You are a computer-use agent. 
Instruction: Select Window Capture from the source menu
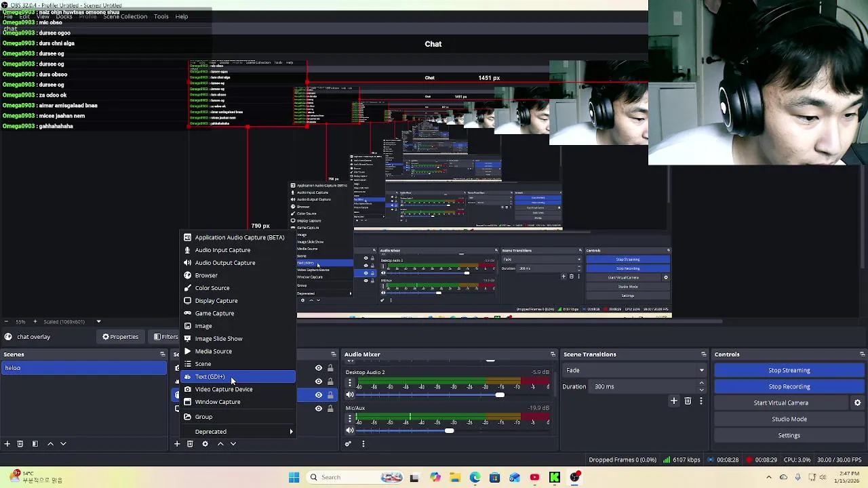(x=238, y=402)
